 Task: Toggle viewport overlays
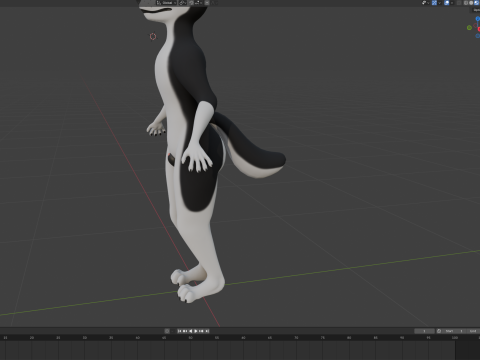point(447,3)
